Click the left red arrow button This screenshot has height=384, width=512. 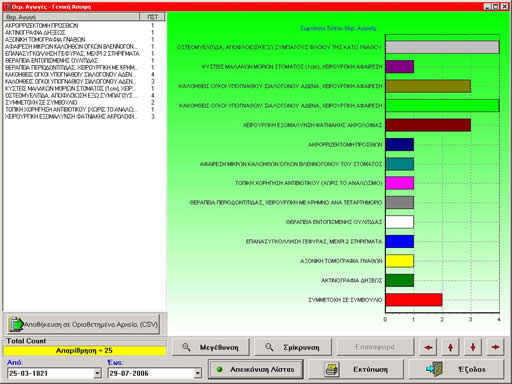(428, 347)
